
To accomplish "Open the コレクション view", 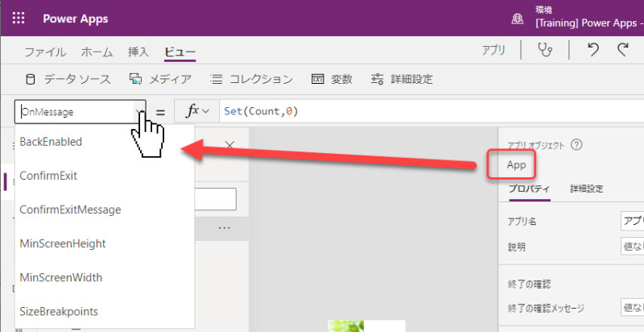I will [251, 79].
